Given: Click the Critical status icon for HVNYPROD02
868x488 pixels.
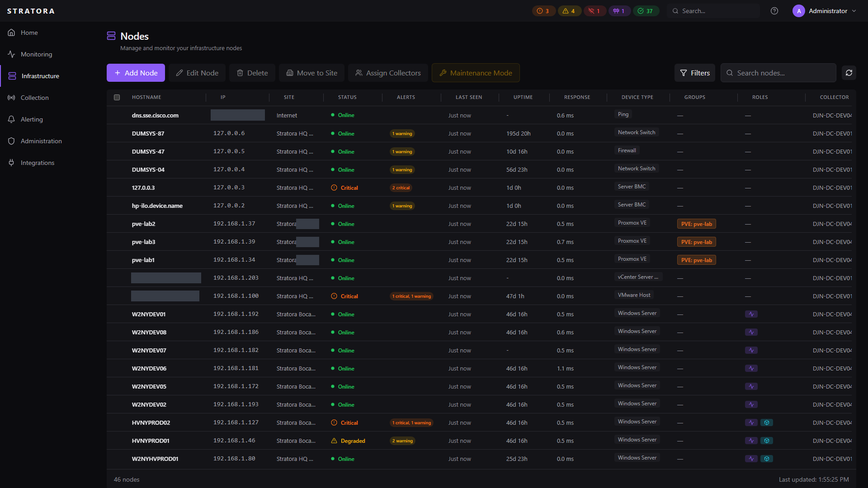Looking at the screenshot, I should click(x=334, y=422).
